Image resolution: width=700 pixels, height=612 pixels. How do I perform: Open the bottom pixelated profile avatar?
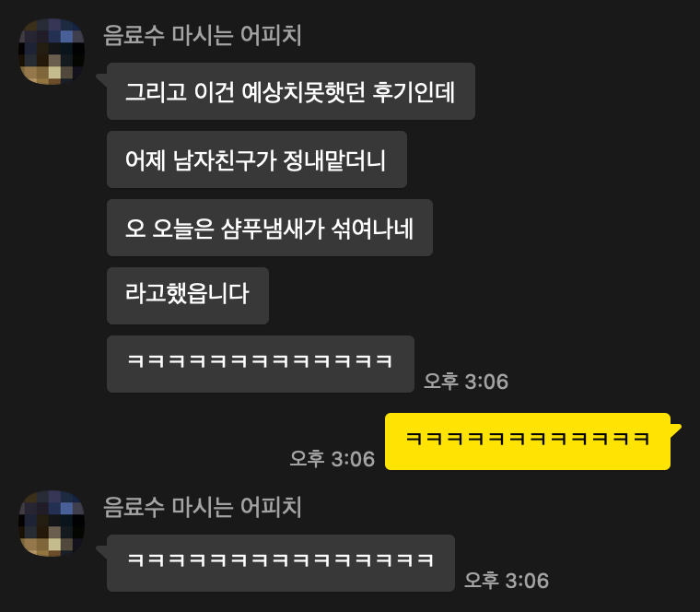point(52,524)
